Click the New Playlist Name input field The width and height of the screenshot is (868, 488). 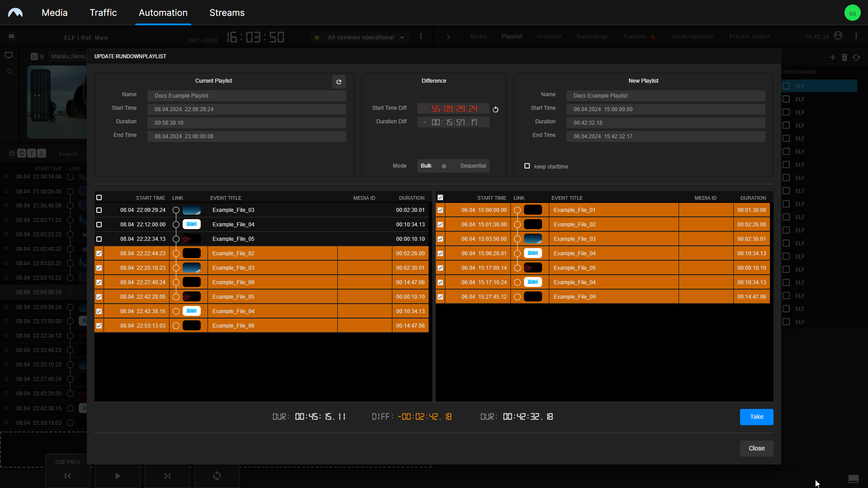point(665,96)
